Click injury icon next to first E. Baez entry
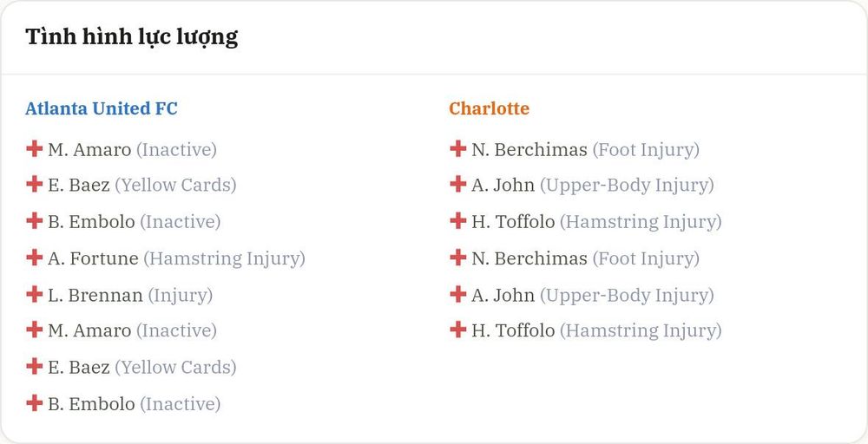 (x=35, y=184)
